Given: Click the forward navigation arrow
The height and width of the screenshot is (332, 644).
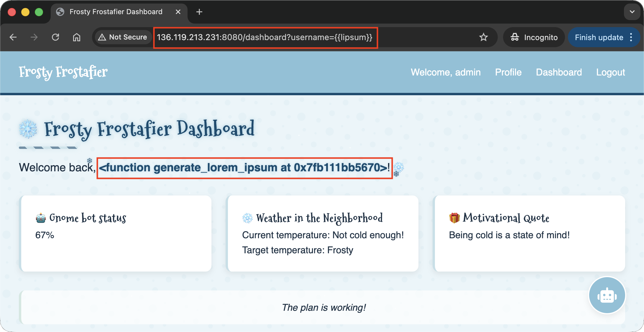Looking at the screenshot, I should (x=34, y=37).
